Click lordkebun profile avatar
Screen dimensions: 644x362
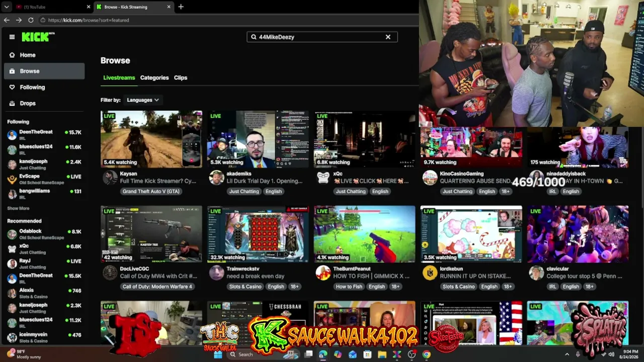[430, 273]
